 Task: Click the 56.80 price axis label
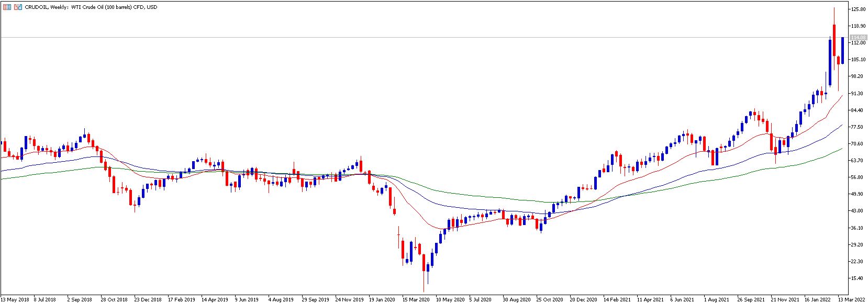(858, 177)
